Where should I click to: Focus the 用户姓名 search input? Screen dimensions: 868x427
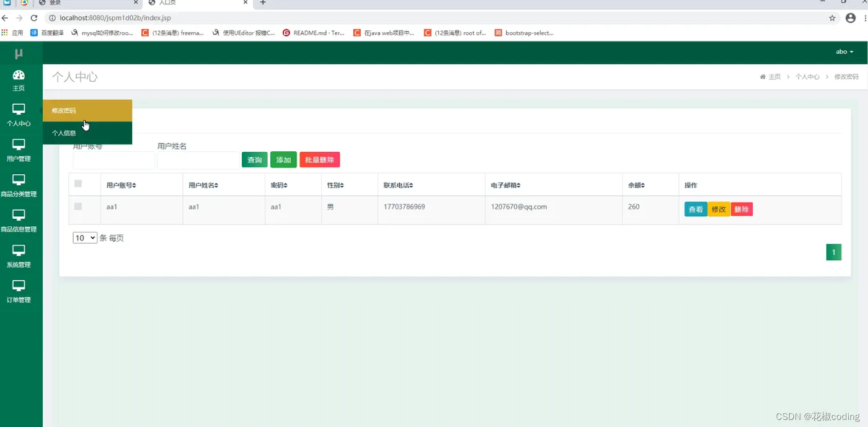tap(198, 161)
